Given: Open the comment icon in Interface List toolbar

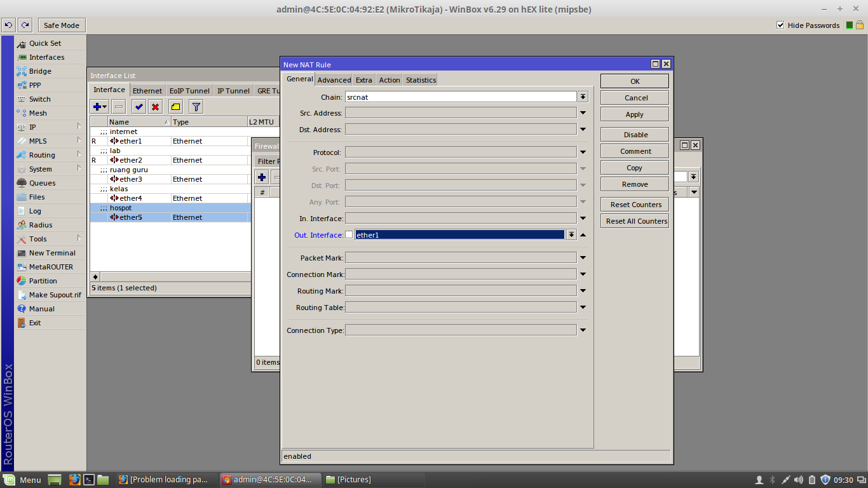Looking at the screenshot, I should [x=176, y=106].
